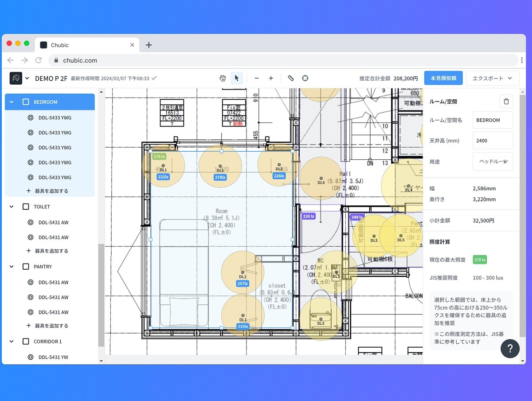
Task: Add fixture under BEDROOM
Action: 47,191
